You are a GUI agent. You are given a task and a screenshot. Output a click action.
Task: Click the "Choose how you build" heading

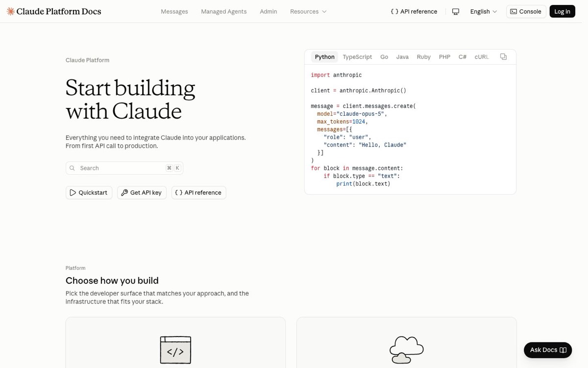[x=112, y=281]
